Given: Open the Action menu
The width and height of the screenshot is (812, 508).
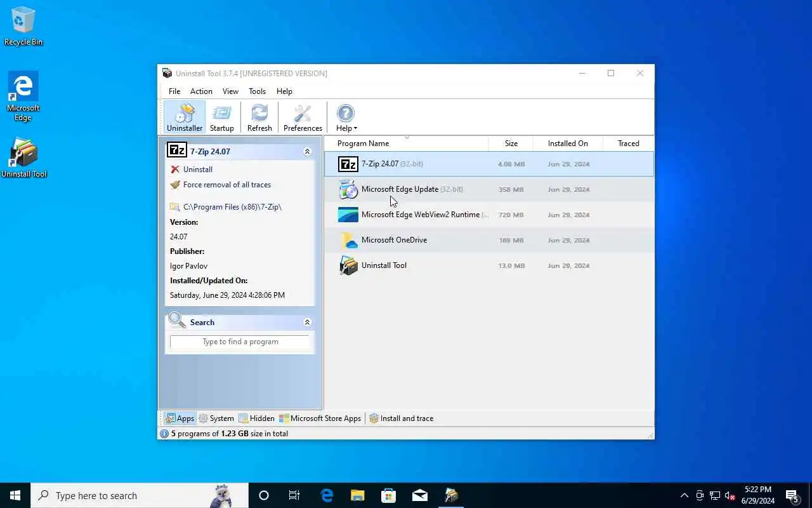Looking at the screenshot, I should (x=201, y=91).
